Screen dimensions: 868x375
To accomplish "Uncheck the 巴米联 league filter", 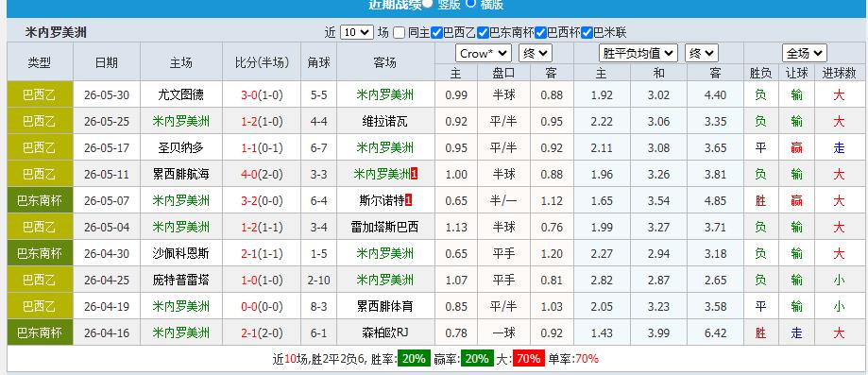I will 587,33.
